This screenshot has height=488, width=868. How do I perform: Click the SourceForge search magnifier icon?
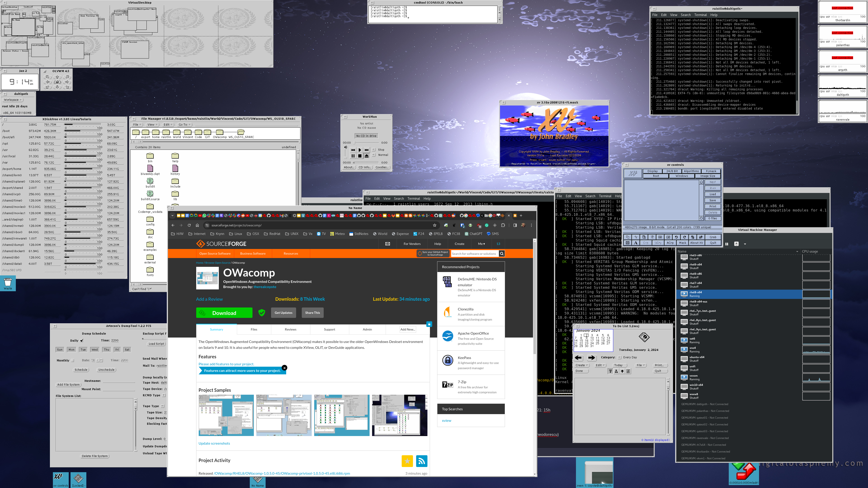502,253
